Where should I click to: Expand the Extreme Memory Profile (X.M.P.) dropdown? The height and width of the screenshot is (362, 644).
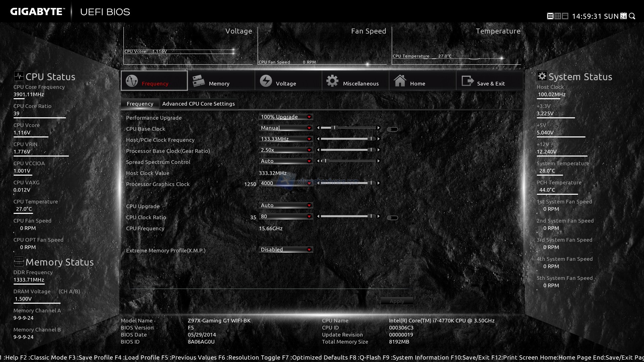pyautogui.click(x=285, y=250)
